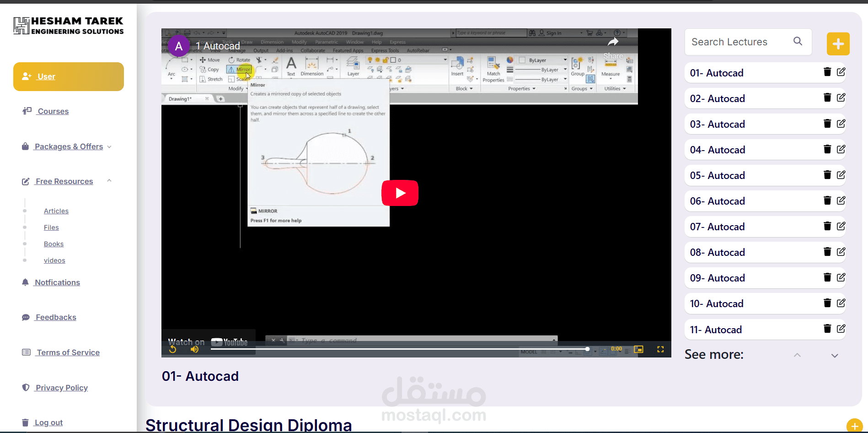Delete lecture 03- Autocad

[x=827, y=124]
